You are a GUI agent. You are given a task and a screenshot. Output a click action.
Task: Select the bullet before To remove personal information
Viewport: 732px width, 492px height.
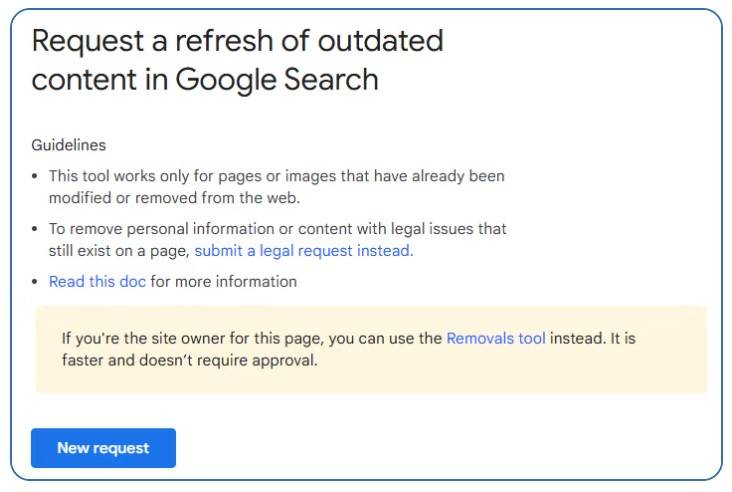pyautogui.click(x=35, y=229)
